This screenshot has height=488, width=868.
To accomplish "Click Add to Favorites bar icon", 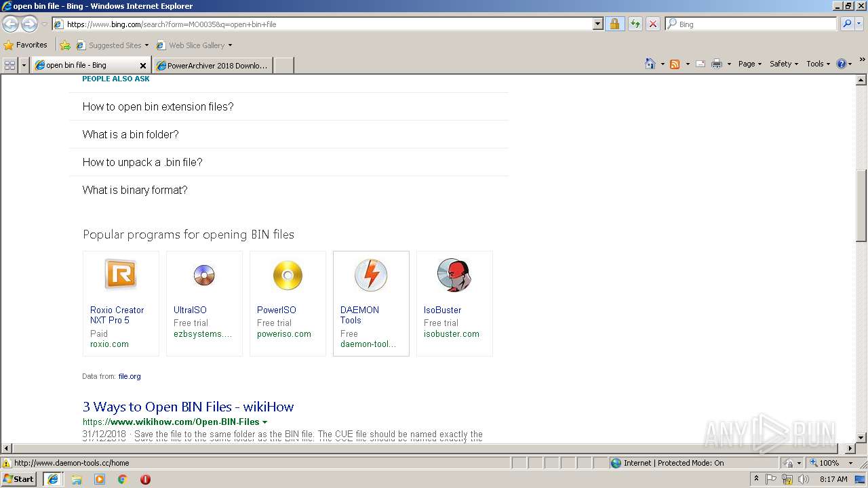I will click(65, 45).
